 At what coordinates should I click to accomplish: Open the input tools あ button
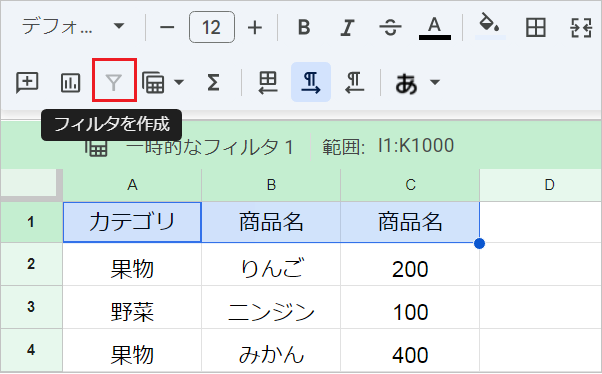[406, 83]
